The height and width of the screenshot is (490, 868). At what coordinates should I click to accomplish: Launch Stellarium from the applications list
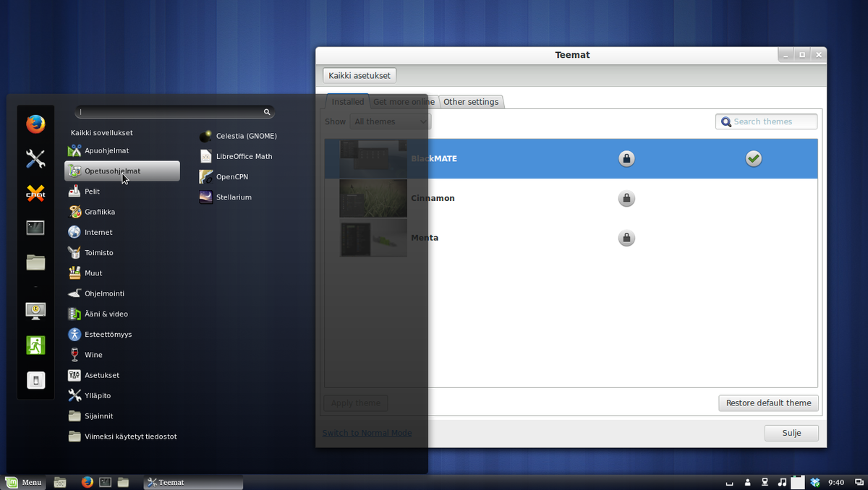click(x=233, y=197)
